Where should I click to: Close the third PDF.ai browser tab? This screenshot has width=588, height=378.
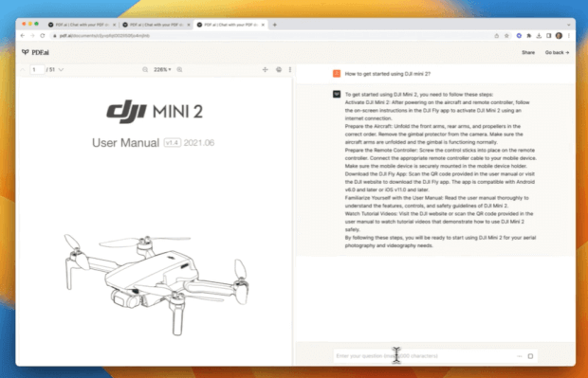pos(264,25)
